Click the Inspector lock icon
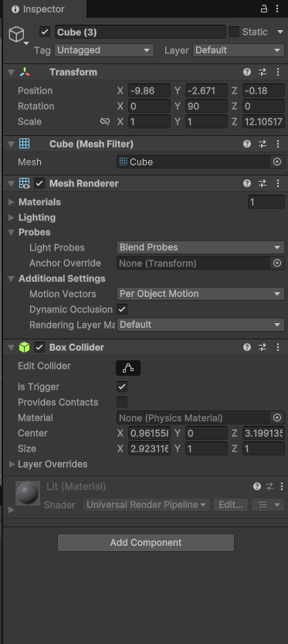The height and width of the screenshot is (644, 288). (264, 9)
